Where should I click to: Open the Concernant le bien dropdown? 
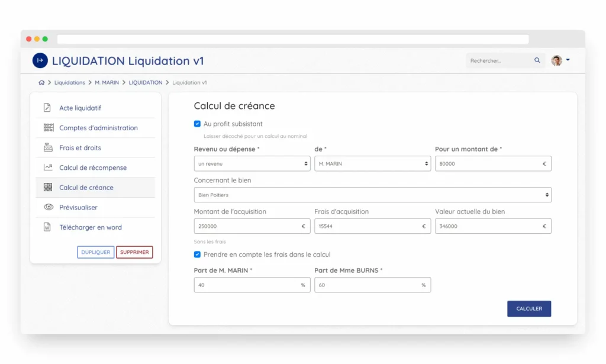(372, 195)
